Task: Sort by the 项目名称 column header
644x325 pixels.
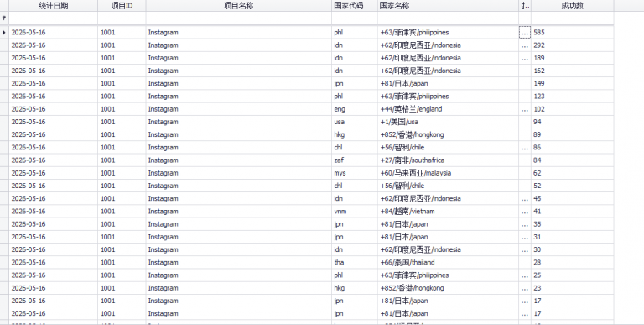Action: tap(239, 6)
